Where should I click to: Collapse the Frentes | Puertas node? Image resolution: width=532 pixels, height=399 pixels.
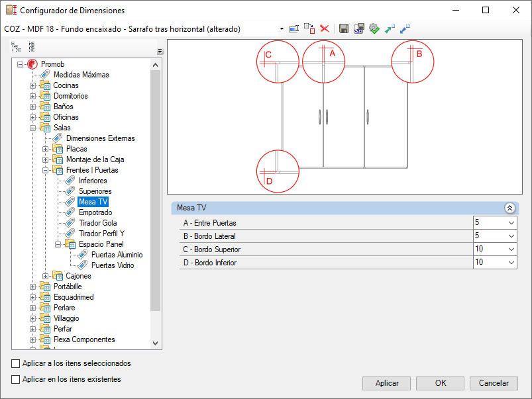coord(45,170)
